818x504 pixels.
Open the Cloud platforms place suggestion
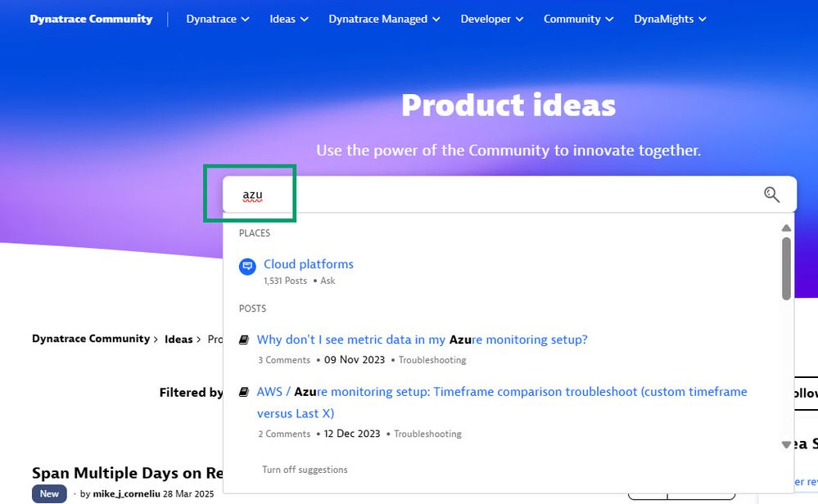point(309,264)
